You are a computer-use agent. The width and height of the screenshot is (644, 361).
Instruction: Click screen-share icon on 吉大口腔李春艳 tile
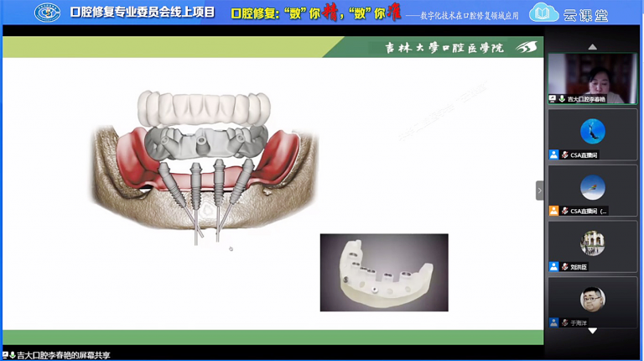coord(553,99)
